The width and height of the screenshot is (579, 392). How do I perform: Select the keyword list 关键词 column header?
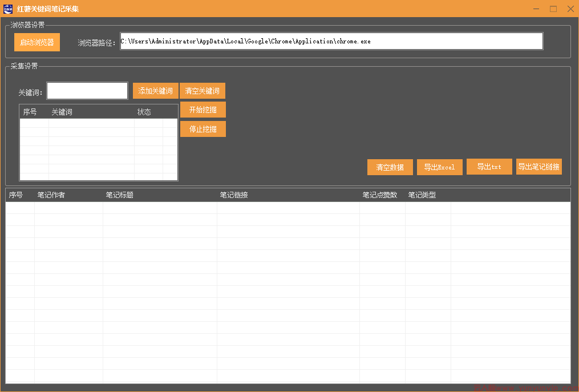[x=91, y=112]
